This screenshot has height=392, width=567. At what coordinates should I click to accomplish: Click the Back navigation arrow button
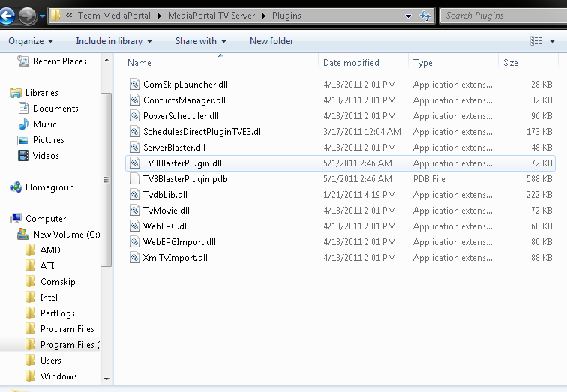click(x=7, y=16)
